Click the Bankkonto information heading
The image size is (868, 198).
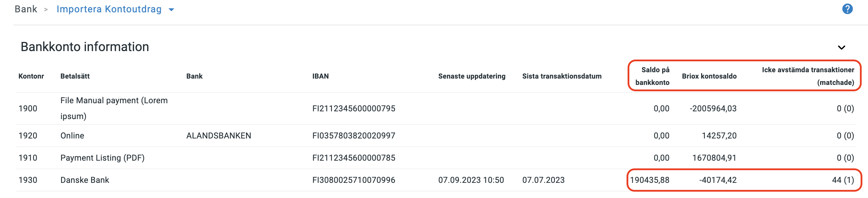85,47
